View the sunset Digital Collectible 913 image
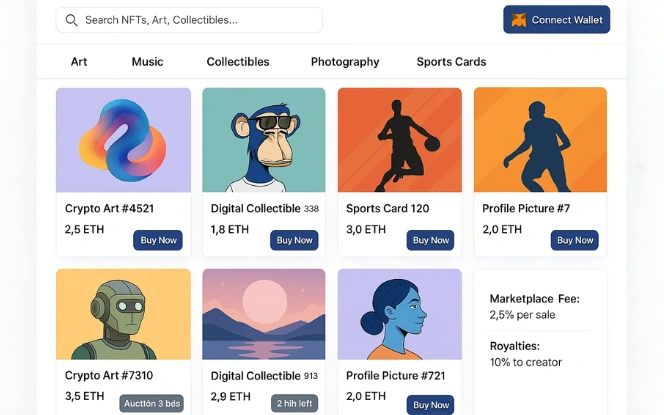The image size is (664, 415). (x=264, y=314)
